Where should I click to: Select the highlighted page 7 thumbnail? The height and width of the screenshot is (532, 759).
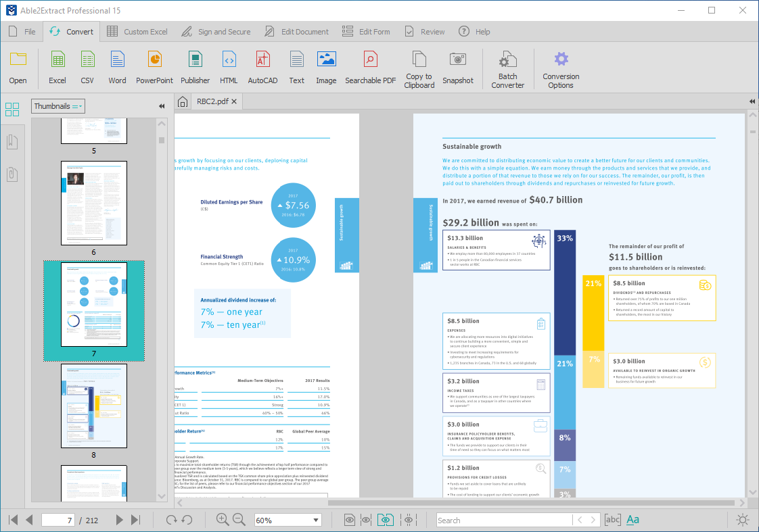[x=94, y=305]
